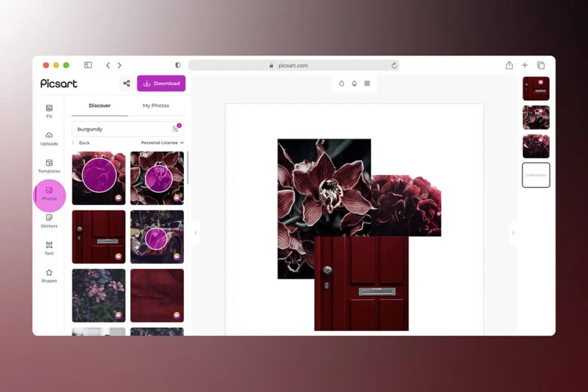Screen dimensions: 588x392
Task: Switch to the My Photos tab
Action: pos(156,106)
